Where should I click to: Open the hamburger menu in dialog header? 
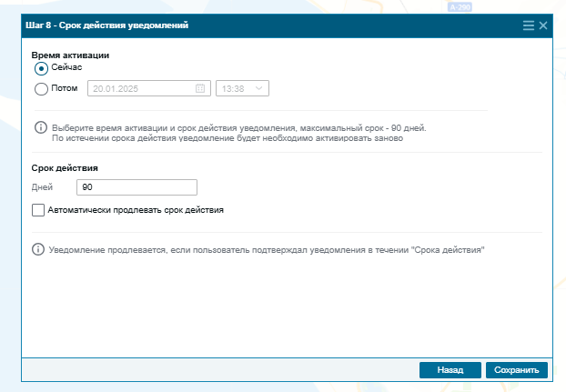tap(528, 25)
